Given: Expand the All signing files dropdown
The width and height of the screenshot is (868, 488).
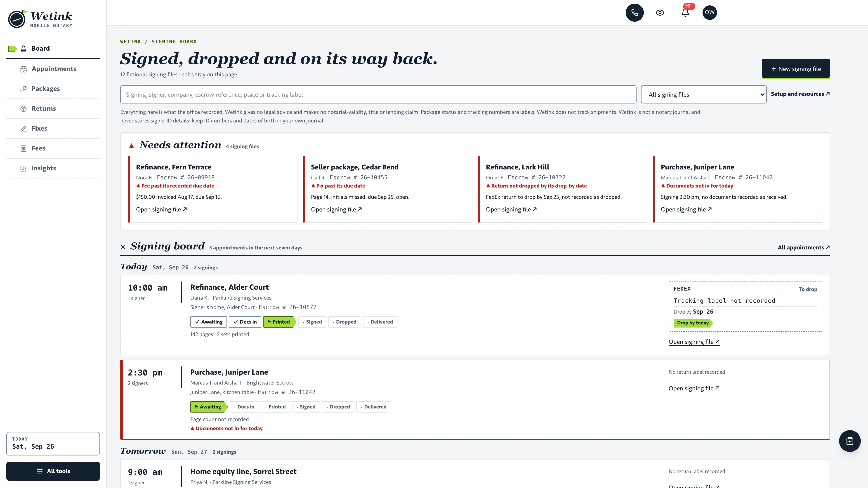Looking at the screenshot, I should click(x=704, y=95).
